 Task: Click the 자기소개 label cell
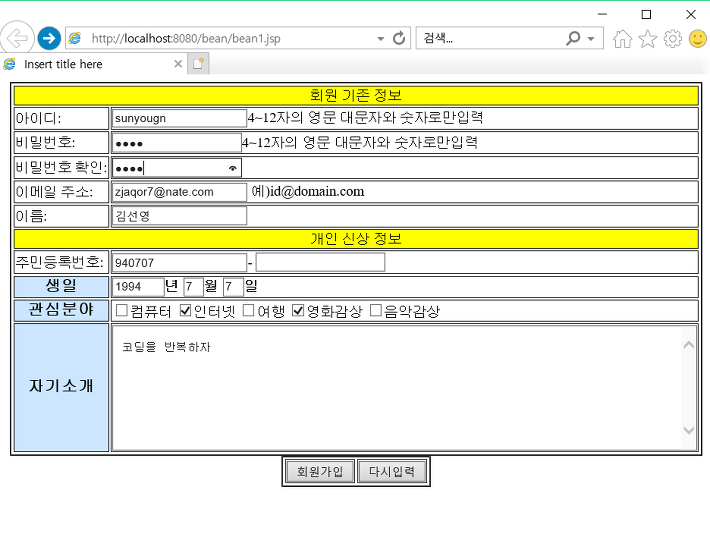point(61,387)
